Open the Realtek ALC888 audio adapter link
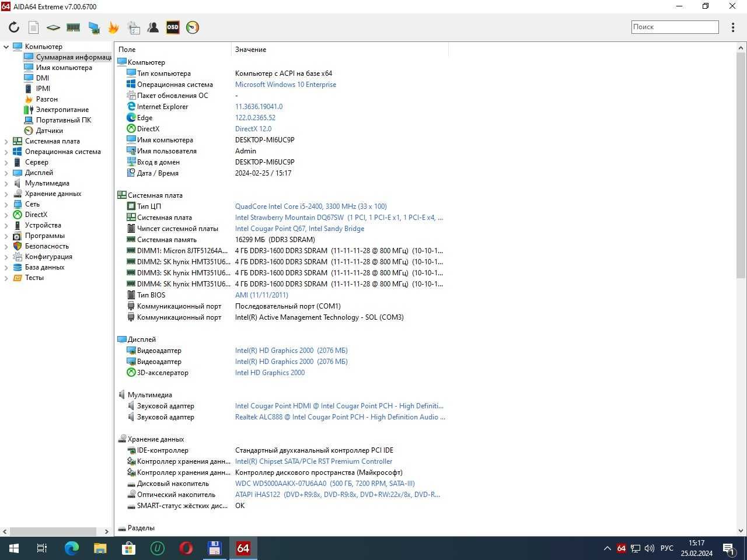Image resolution: width=747 pixels, height=560 pixels. [340, 417]
